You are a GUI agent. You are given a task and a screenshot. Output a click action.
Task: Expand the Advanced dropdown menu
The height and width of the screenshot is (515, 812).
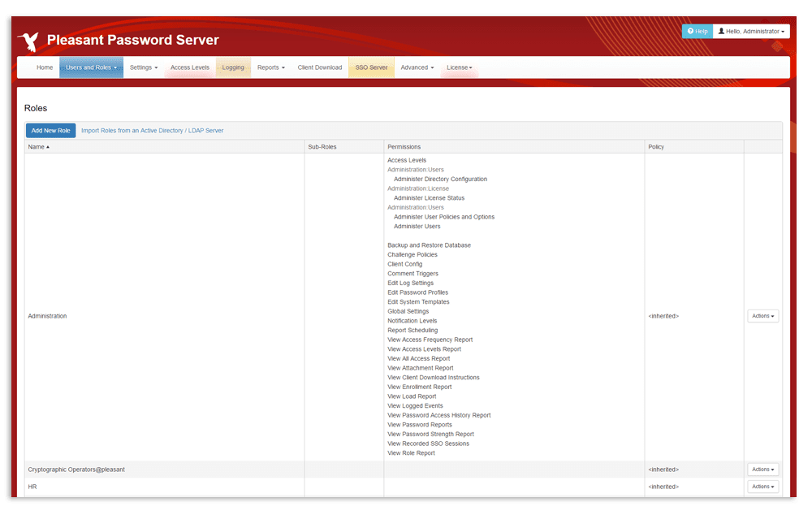[417, 67]
